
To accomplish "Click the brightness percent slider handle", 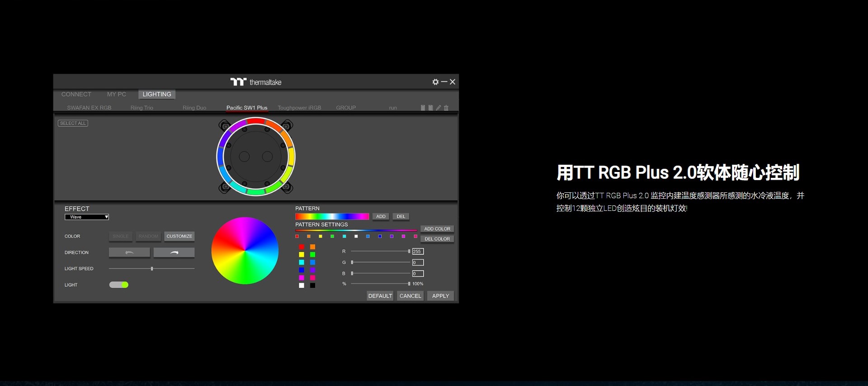I will point(409,284).
